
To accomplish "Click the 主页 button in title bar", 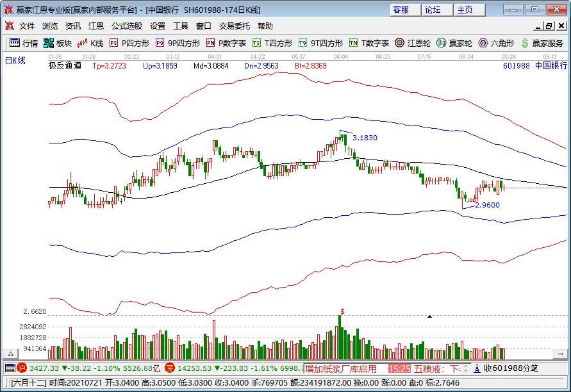I will (x=469, y=10).
